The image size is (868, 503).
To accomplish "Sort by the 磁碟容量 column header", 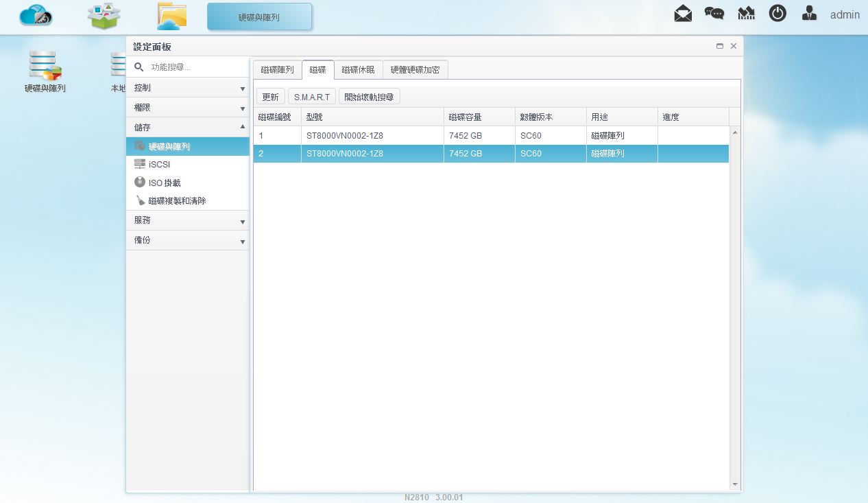I will pyautogui.click(x=479, y=117).
